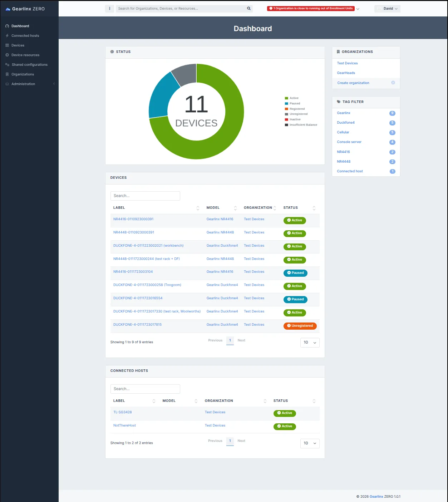448x502 pixels.
Task: Click the Gearlinx ZERO logo icon
Action: tap(8, 9)
